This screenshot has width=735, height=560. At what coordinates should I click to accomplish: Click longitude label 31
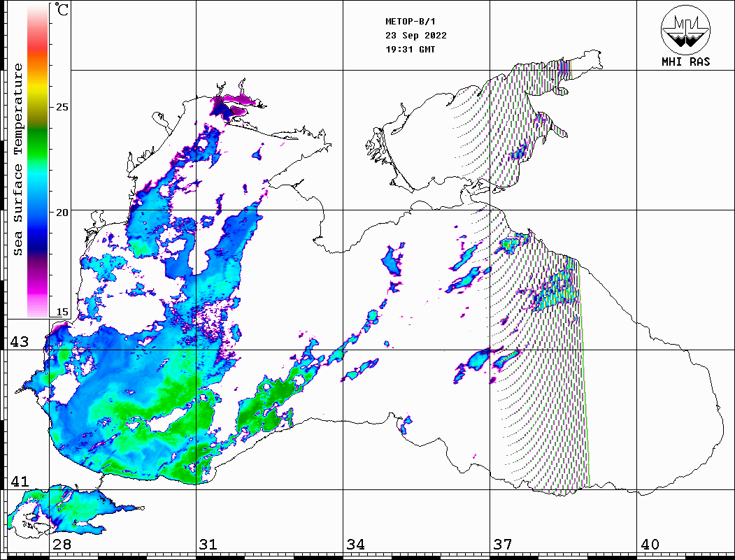(208, 544)
